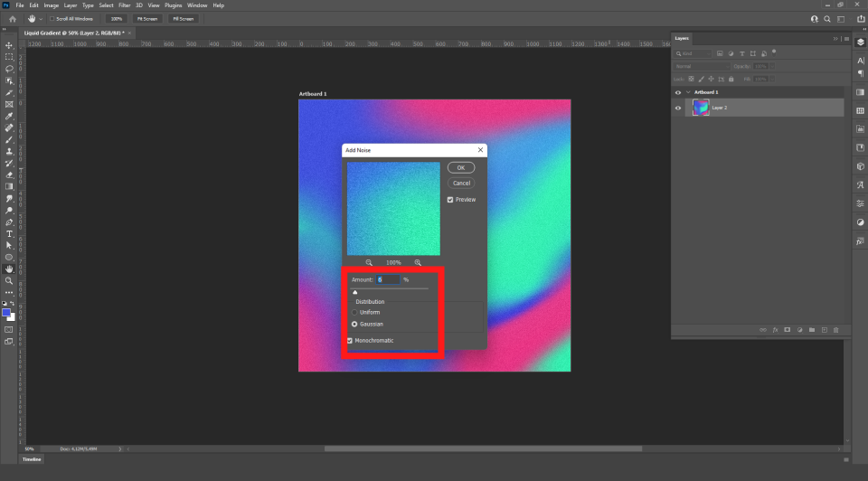Open the Edit Toolbar three-dots icon
This screenshot has height=481, width=868.
point(9,292)
